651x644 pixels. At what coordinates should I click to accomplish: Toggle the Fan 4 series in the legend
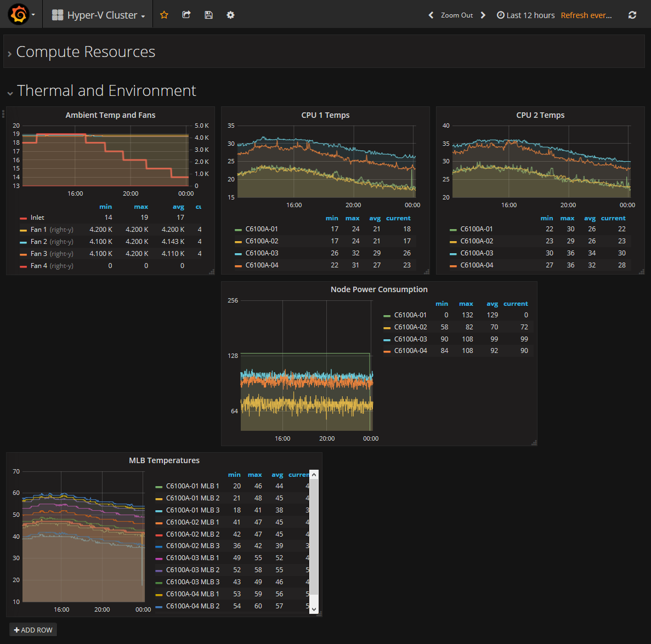point(38,266)
